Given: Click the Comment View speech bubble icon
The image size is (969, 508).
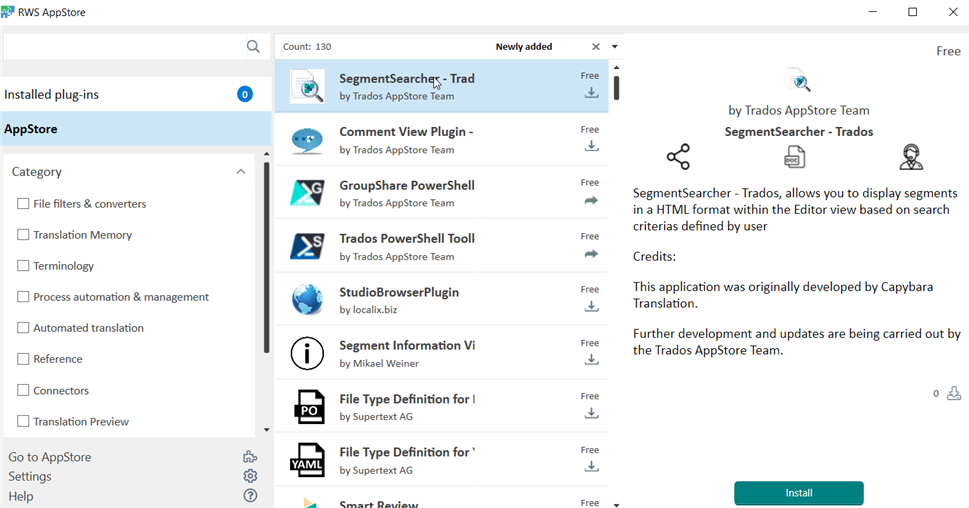Looking at the screenshot, I should (307, 140).
